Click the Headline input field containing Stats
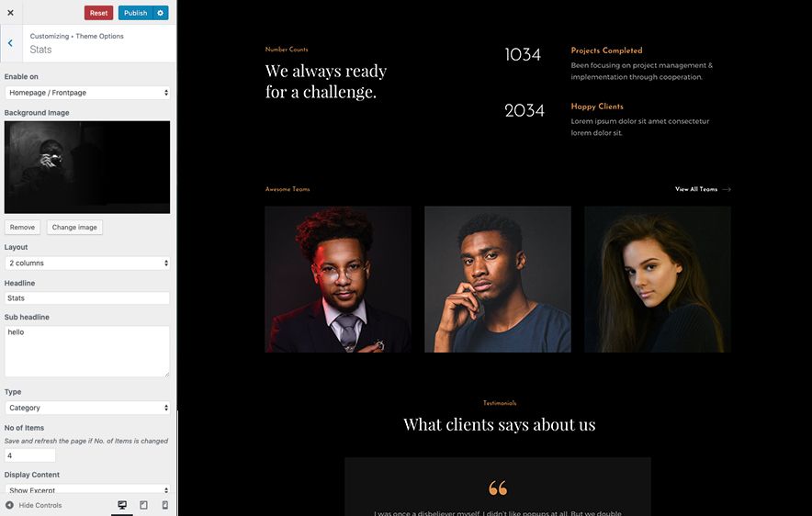The height and width of the screenshot is (516, 812). coord(87,298)
